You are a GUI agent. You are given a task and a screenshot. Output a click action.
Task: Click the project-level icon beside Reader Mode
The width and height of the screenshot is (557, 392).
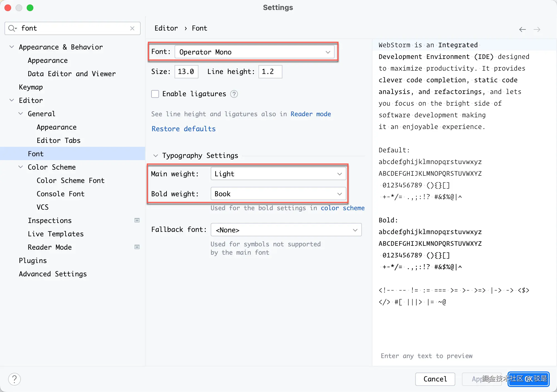[x=137, y=247]
